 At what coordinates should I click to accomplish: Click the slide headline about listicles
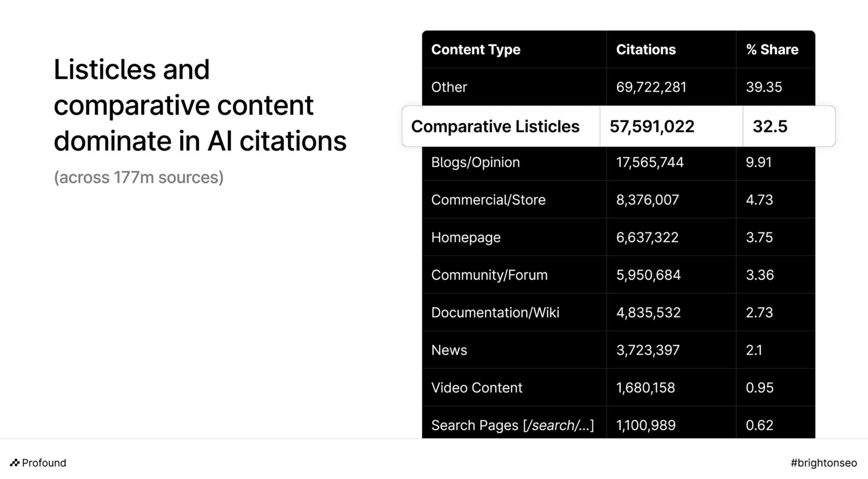(x=200, y=105)
